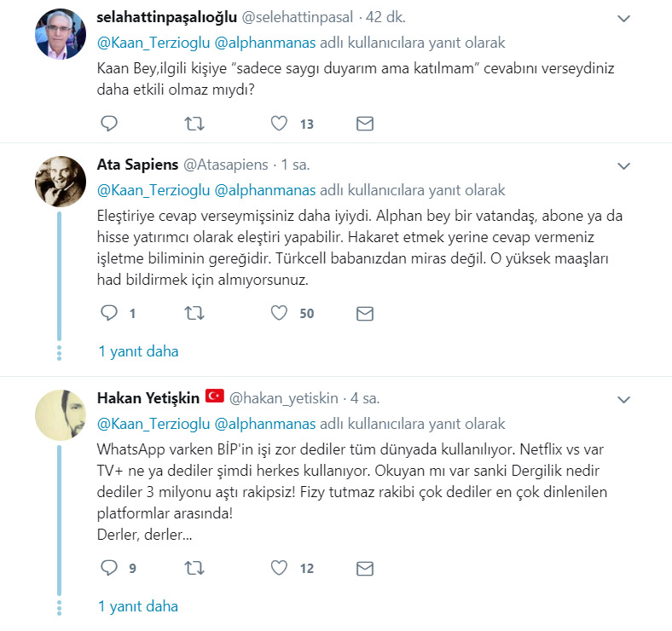Viewport: 672px width, 631px height.
Task: Expand the options menu on Ata Sapiens' tweet
Action: point(623,165)
